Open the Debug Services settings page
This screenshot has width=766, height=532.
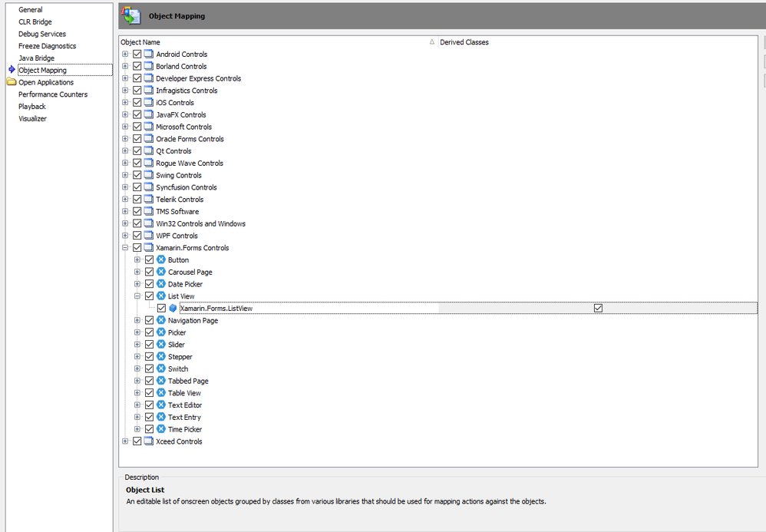42,34
